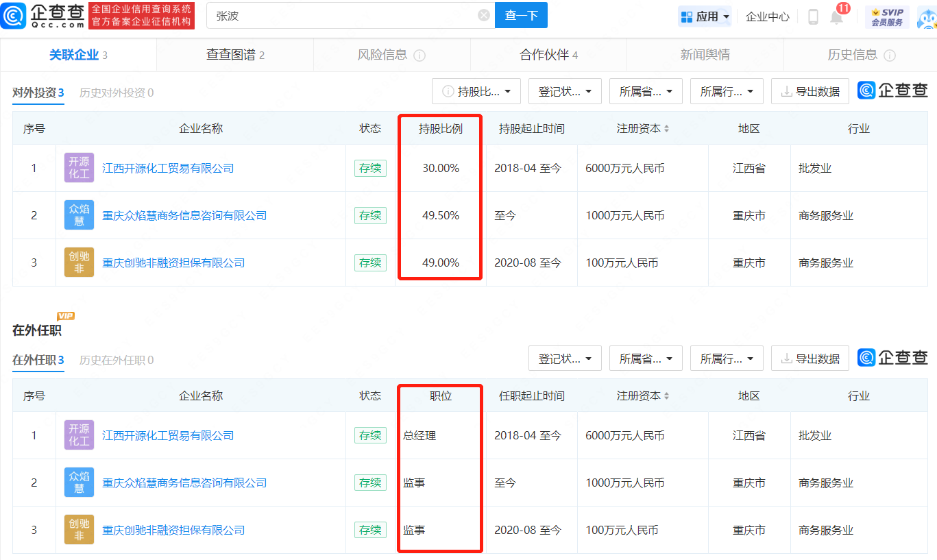
Task: Switch to the 风险信息 tab
Action: point(391,55)
